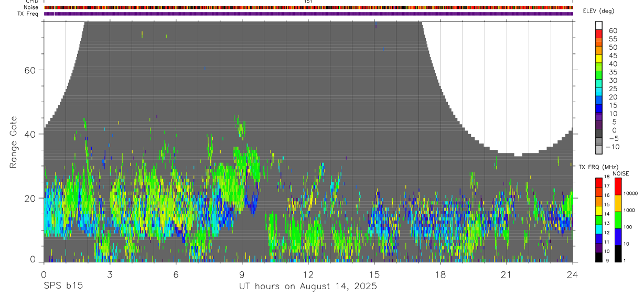This screenshot has height=297, width=644.
Task: Click the ELEV (deg) legend title
Action: coord(598,11)
